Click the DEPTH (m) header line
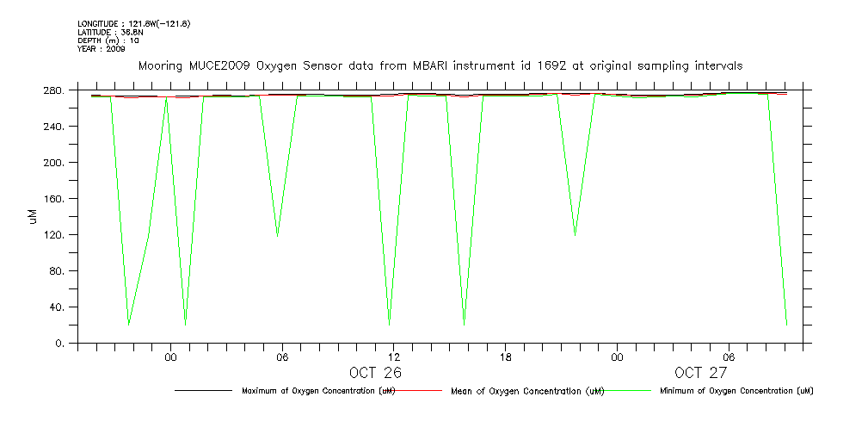The width and height of the screenshot is (868, 434). (108, 40)
